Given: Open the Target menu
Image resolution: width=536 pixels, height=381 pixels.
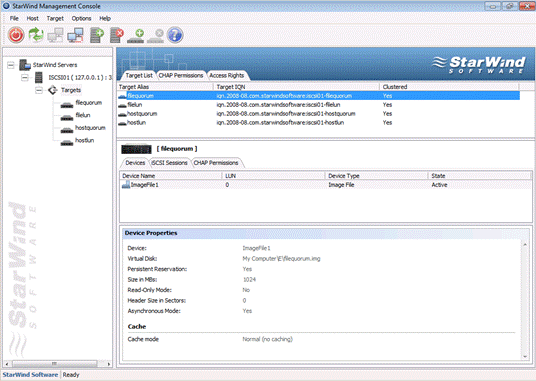Looking at the screenshot, I should (55, 18).
